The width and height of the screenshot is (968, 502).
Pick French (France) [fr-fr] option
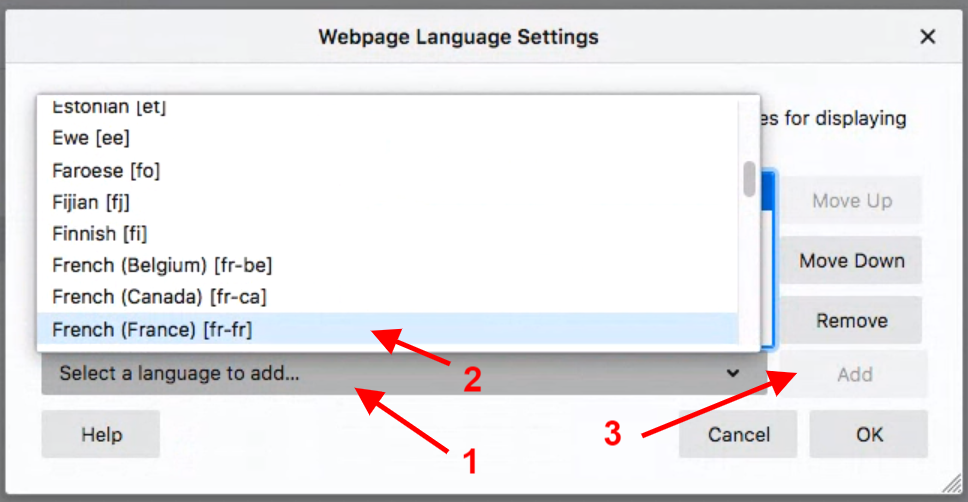[x=158, y=329]
